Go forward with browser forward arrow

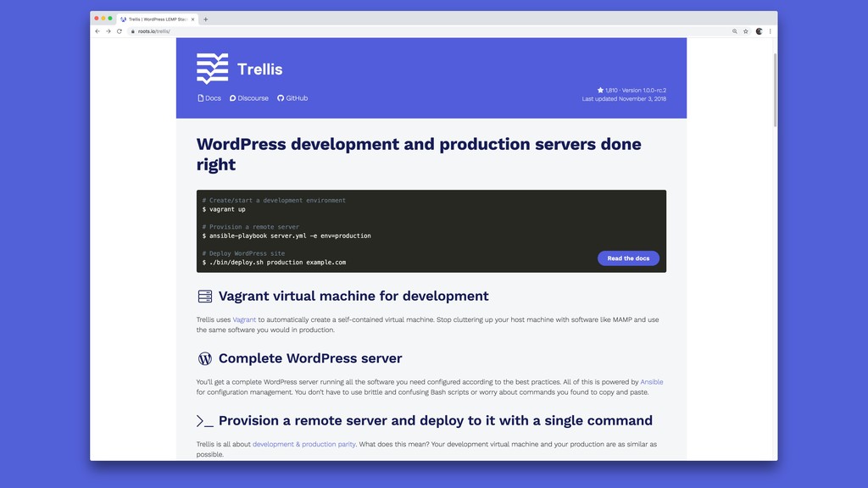[x=108, y=31]
